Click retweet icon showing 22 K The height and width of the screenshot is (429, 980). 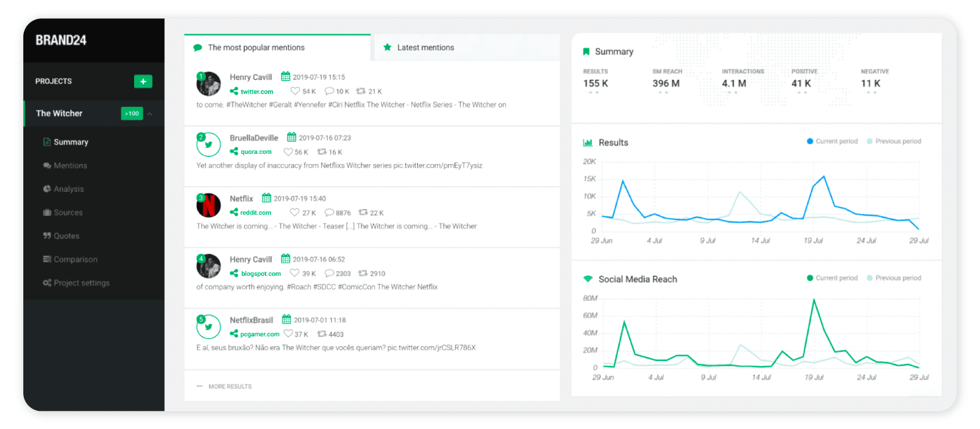(x=363, y=213)
